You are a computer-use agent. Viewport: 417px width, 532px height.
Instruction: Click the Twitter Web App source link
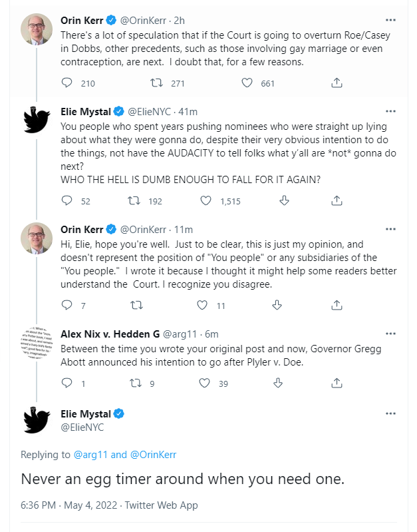click(161, 505)
